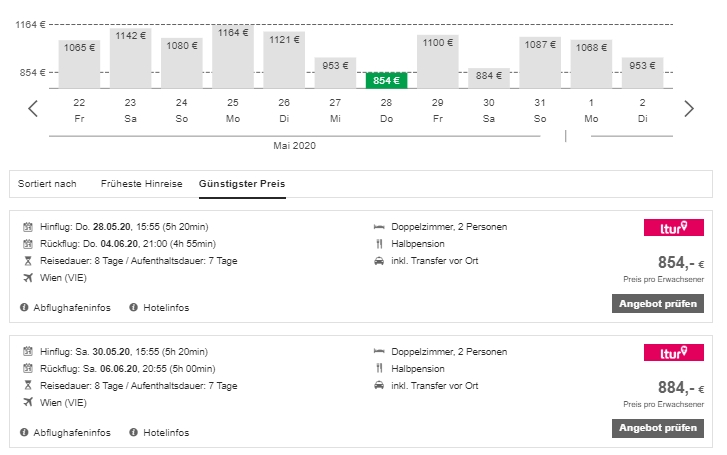Pick the 1087 € bar on Sunday 31

click(539, 63)
